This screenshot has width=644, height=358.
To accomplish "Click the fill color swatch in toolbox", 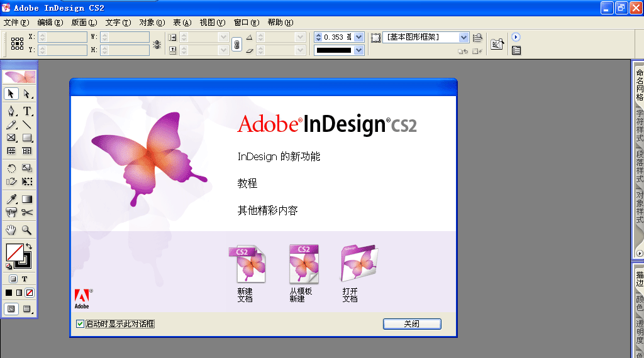I will click(14, 252).
